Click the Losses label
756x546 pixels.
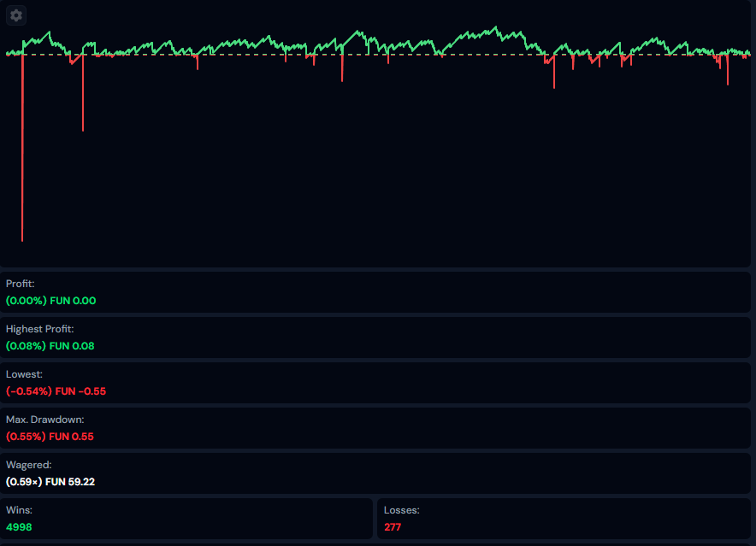point(402,510)
